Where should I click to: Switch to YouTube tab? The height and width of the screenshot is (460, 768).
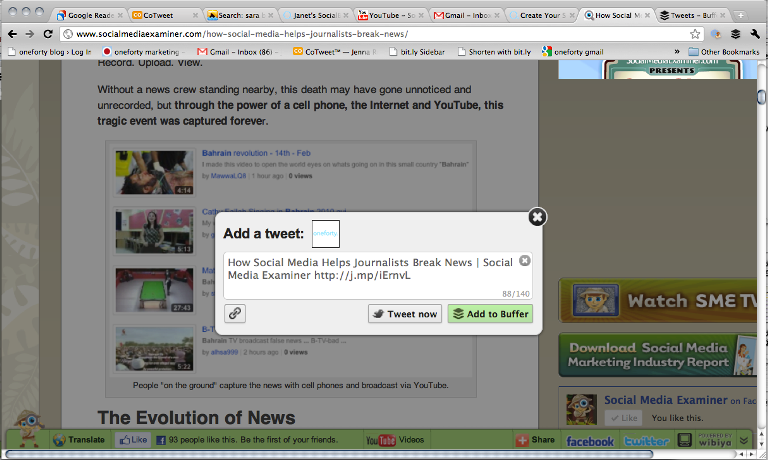391,15
